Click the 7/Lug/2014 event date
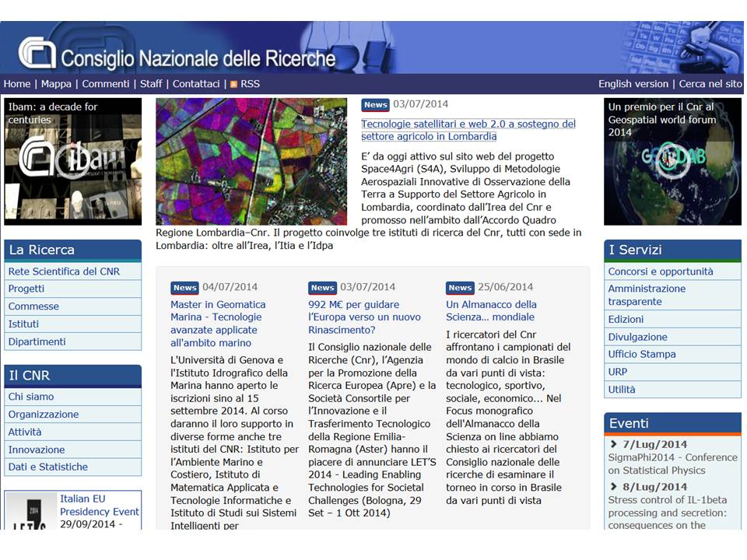The image size is (747, 560). coord(655,444)
